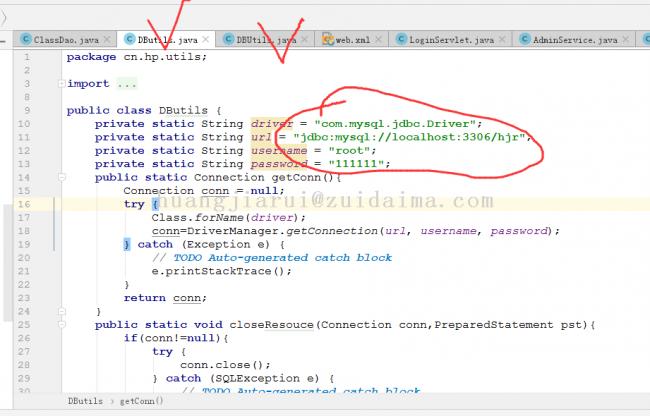Click the "com.mysql.jdbc.Driver" string

[x=395, y=124]
